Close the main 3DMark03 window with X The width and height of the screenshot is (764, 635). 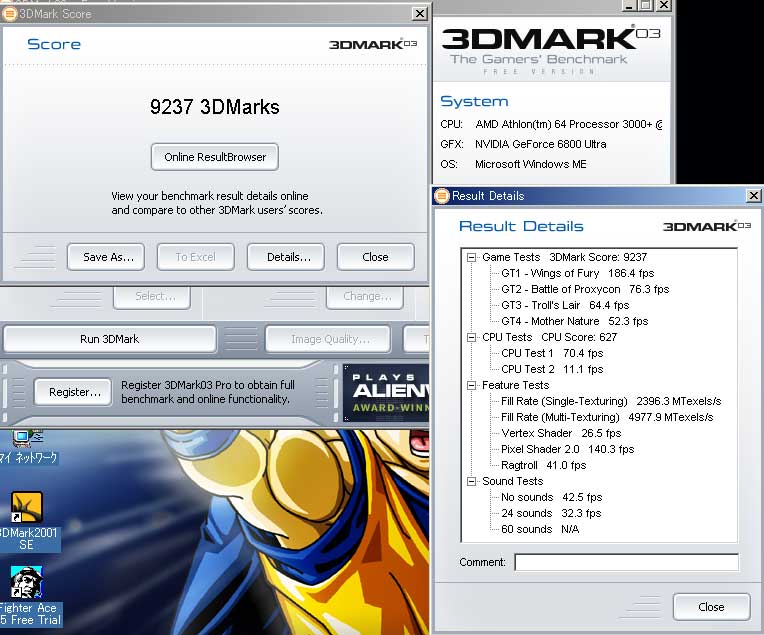[x=664, y=5]
